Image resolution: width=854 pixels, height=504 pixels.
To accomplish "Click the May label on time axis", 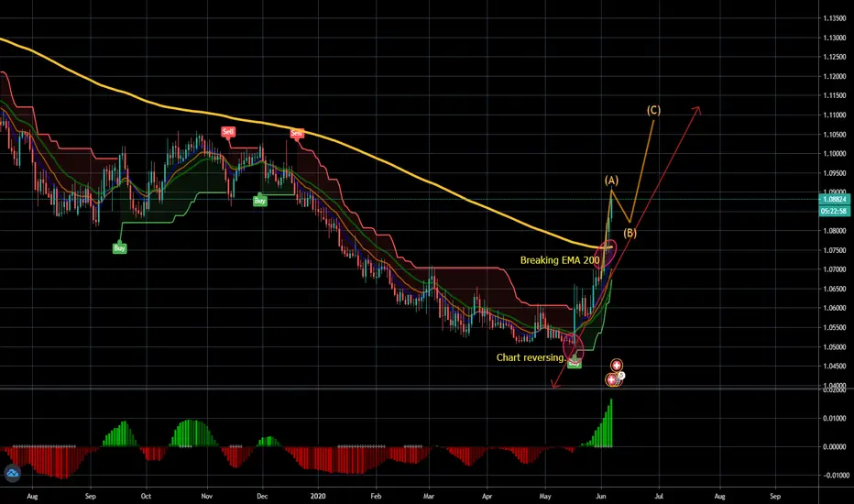I will (545, 497).
